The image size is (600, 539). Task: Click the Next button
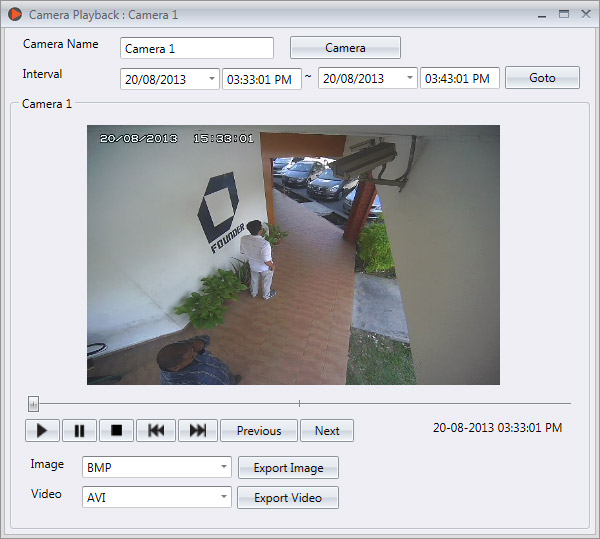[x=327, y=431]
